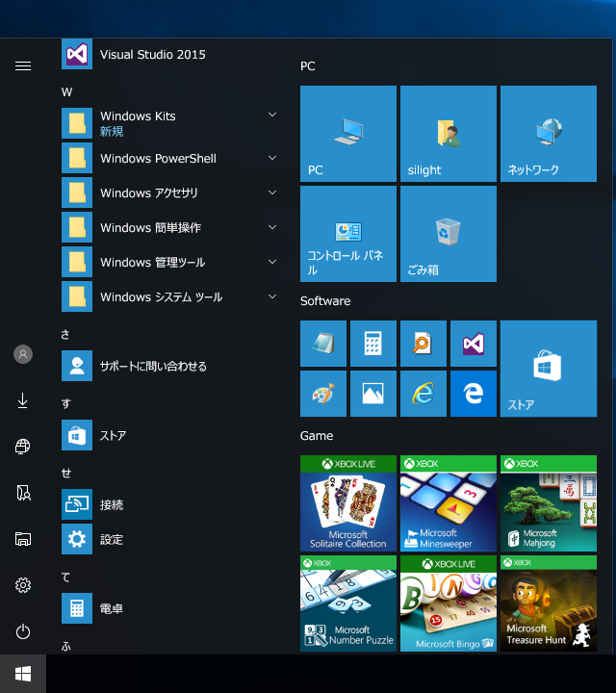Open the personal folder sidebar icon
Image resolution: width=616 pixels, height=693 pixels.
(23, 493)
